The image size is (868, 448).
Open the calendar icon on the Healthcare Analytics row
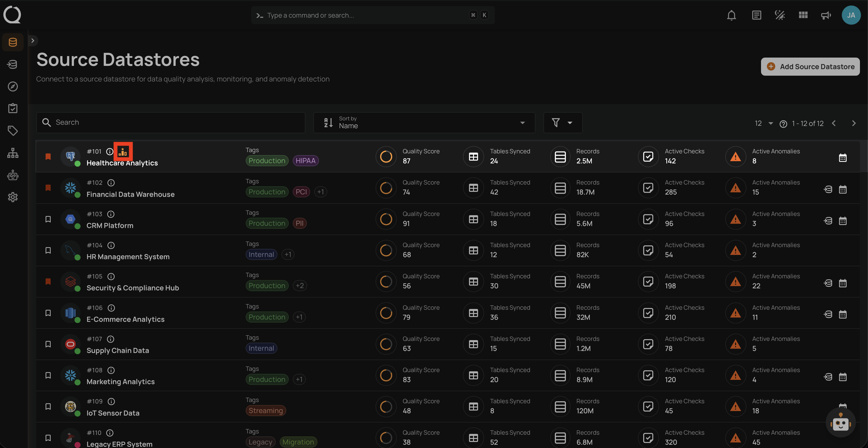[x=842, y=158]
